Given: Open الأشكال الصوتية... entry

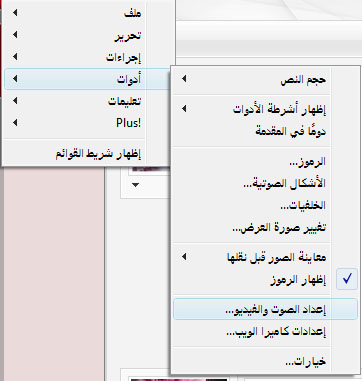Looking at the screenshot, I should [x=266, y=184].
